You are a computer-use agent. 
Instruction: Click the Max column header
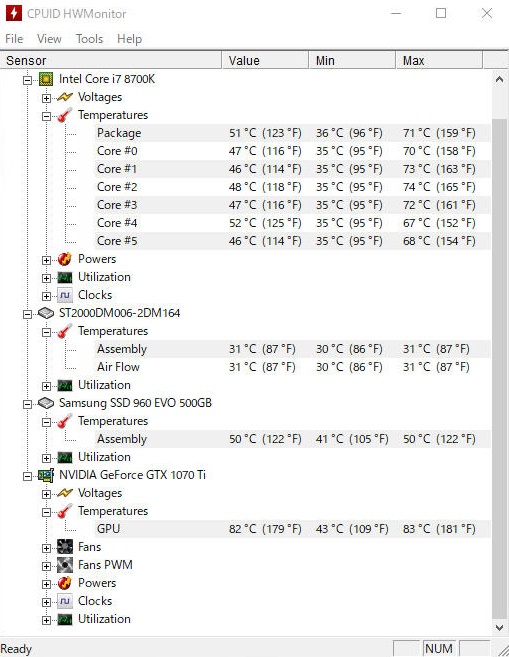(439, 60)
